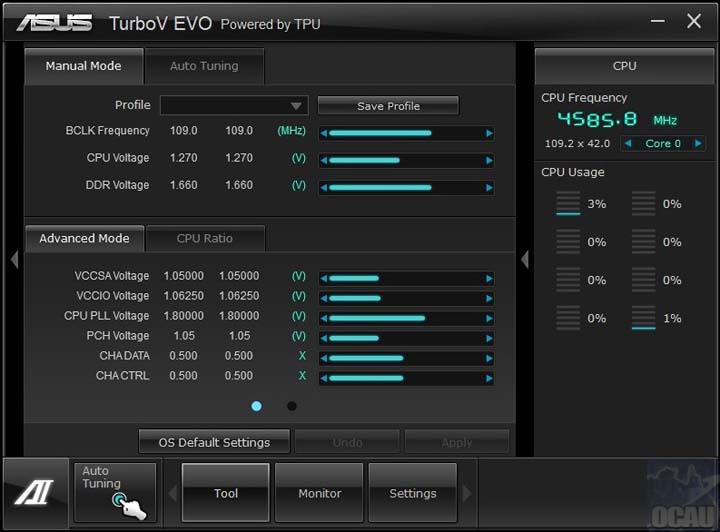Viewport: 720px width, 532px height.
Task: Decrease CPU Voltage with left arrow
Action: tap(324, 161)
